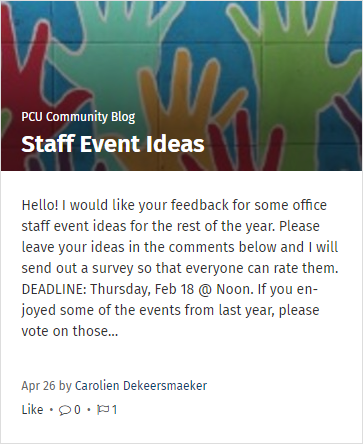Click the 'DEADLINE: Thursday, Feb 18' text
Screen dimensions: 363x444
(108, 289)
